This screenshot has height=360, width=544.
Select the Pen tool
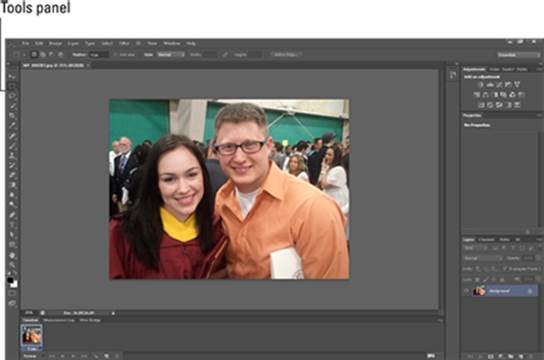[x=12, y=215]
